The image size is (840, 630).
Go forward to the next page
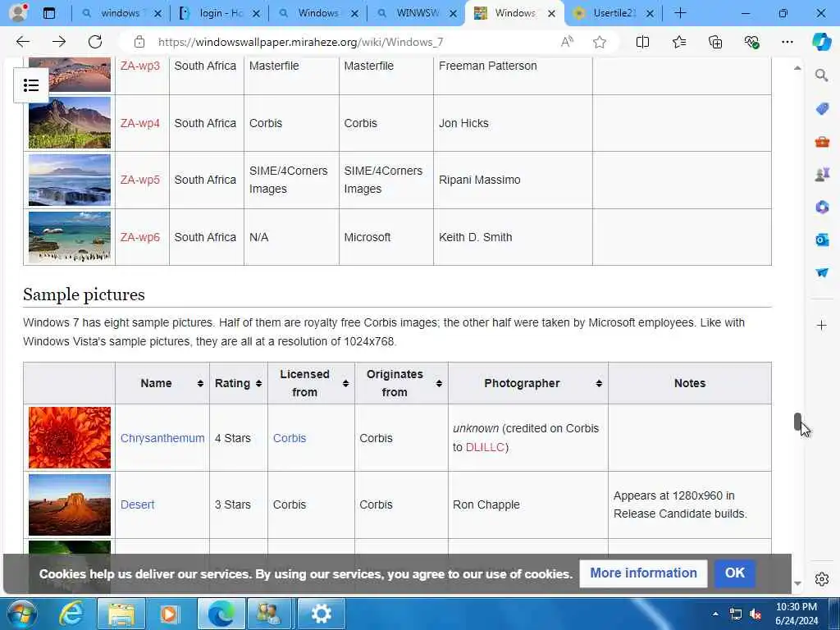click(59, 42)
